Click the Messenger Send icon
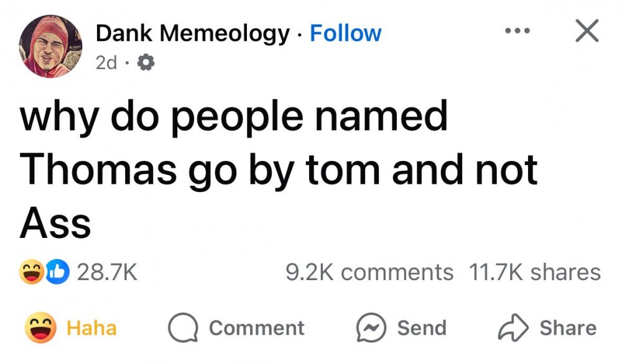The width and height of the screenshot is (622, 364). [371, 328]
